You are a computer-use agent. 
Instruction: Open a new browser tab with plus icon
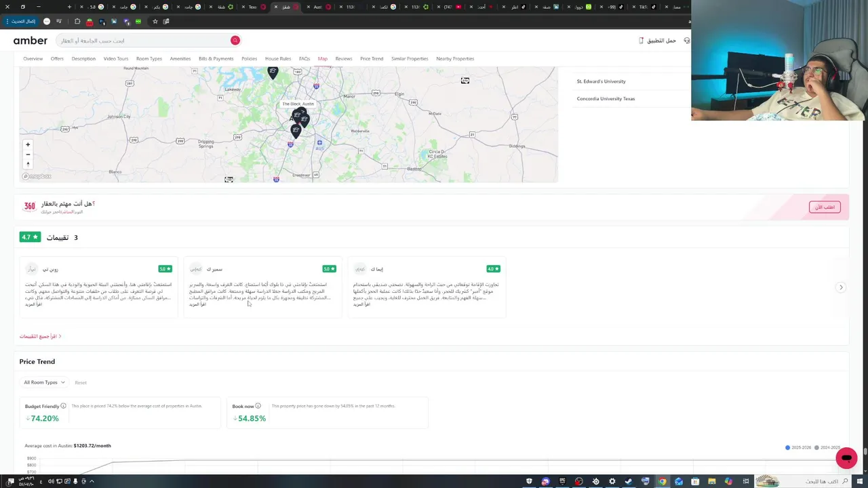click(x=69, y=7)
